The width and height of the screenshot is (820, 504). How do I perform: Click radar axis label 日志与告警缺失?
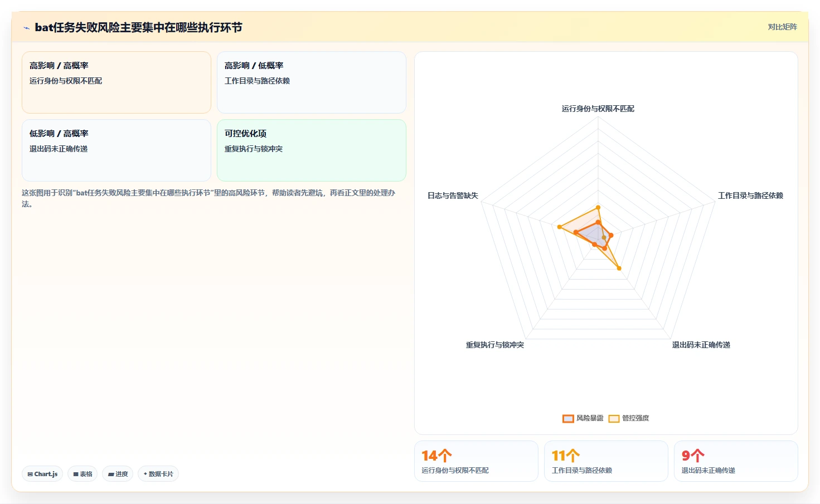453,195
